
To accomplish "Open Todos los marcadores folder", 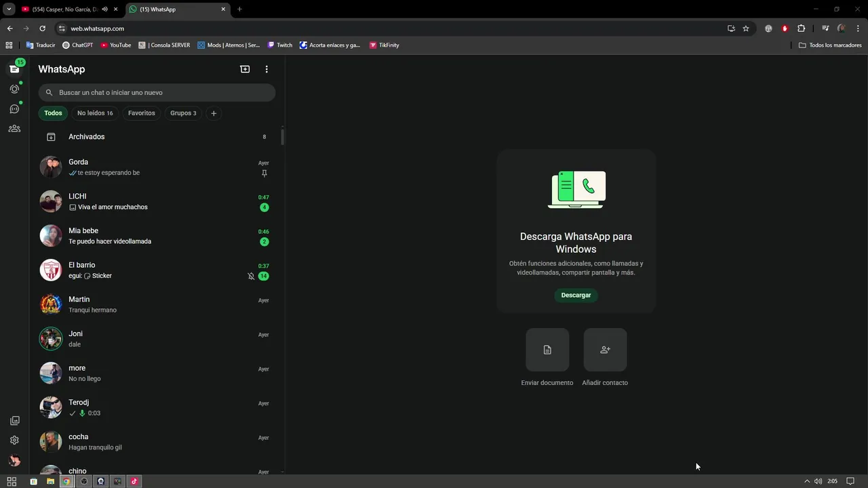I will coord(830,45).
